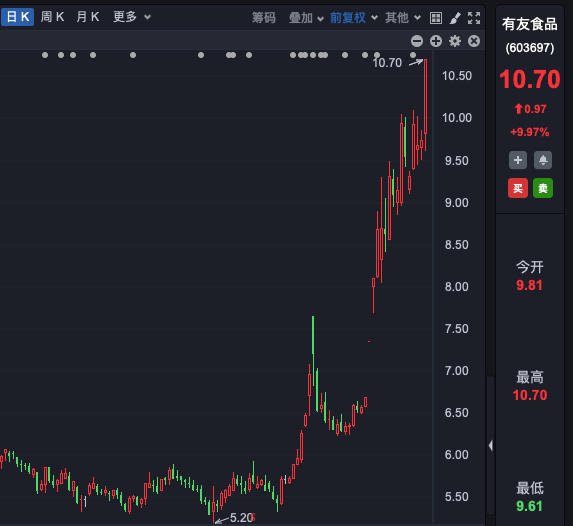The image size is (573, 526).
Task: Enter fullscreen chart mode
Action: pyautogui.click(x=474, y=18)
